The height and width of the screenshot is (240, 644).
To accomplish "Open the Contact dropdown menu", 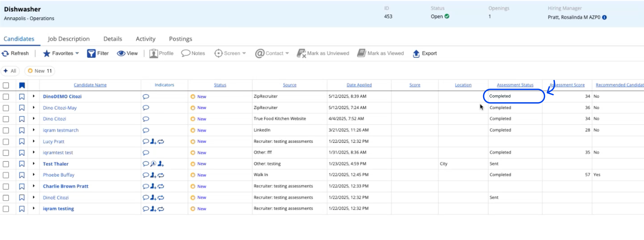I will 272,53.
